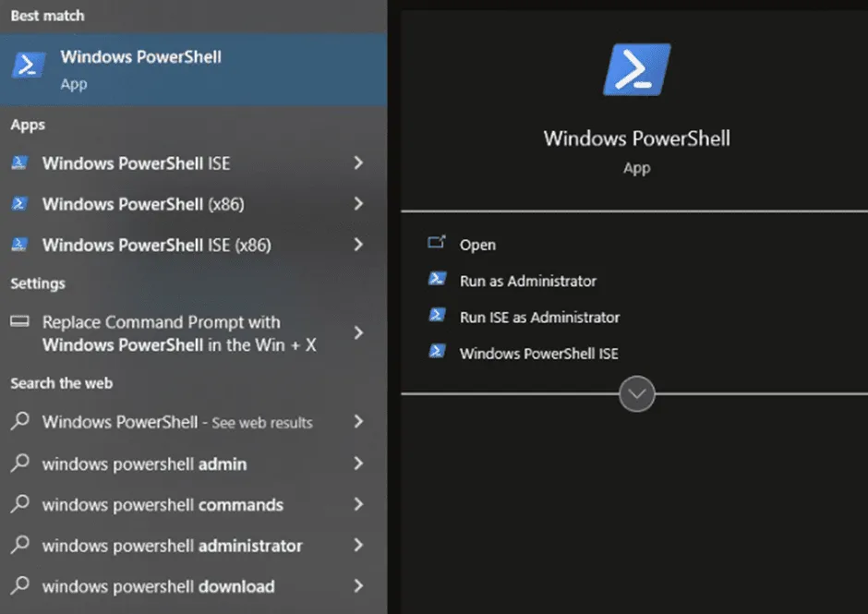Click the Windows PowerShell (x86) app icon
Viewport: 868px width, 614px height.
pyautogui.click(x=19, y=204)
